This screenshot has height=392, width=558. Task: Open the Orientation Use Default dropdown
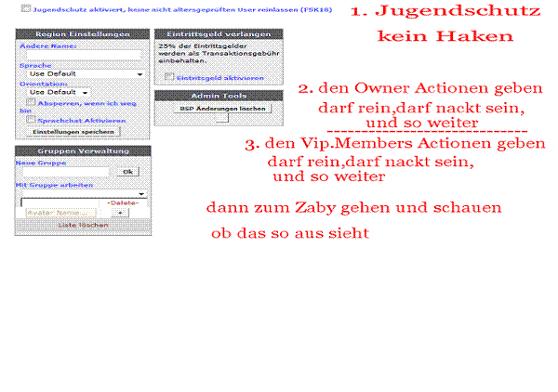(x=58, y=93)
